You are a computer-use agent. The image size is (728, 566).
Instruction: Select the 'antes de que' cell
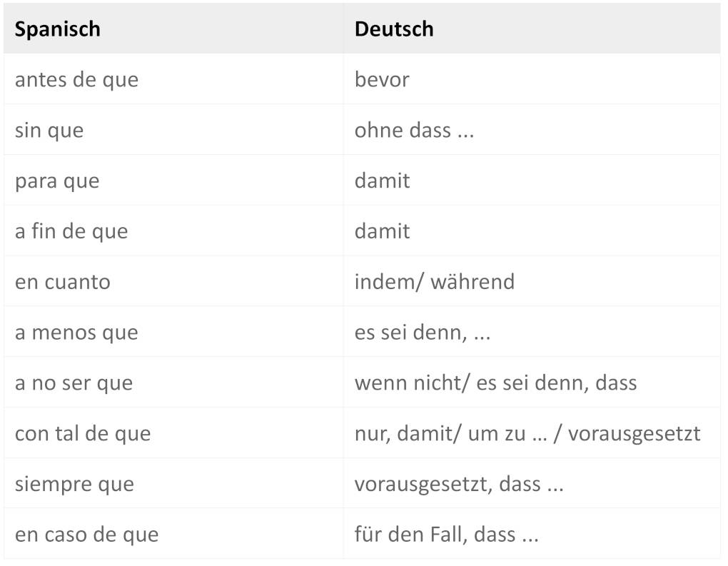[76, 79]
